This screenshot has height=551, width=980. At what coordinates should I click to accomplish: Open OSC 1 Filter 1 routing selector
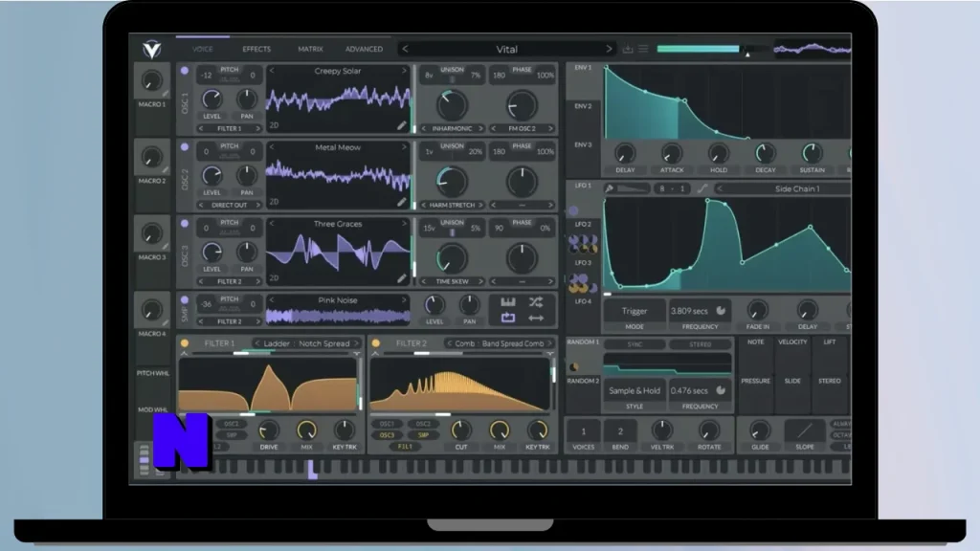pos(230,129)
